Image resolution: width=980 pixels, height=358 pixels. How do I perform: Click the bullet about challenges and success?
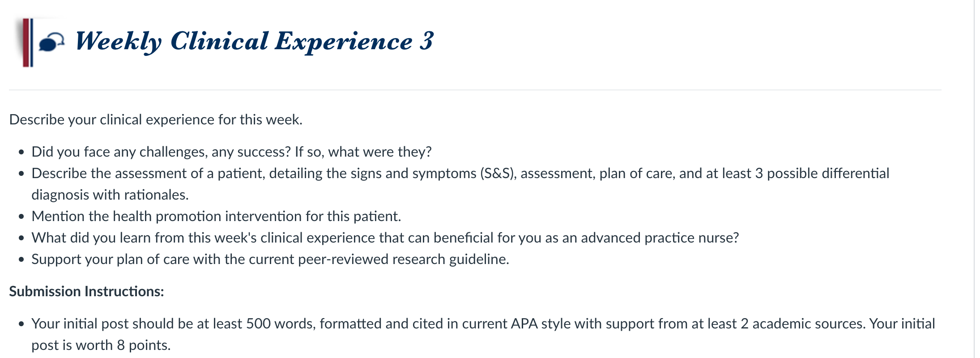(231, 152)
